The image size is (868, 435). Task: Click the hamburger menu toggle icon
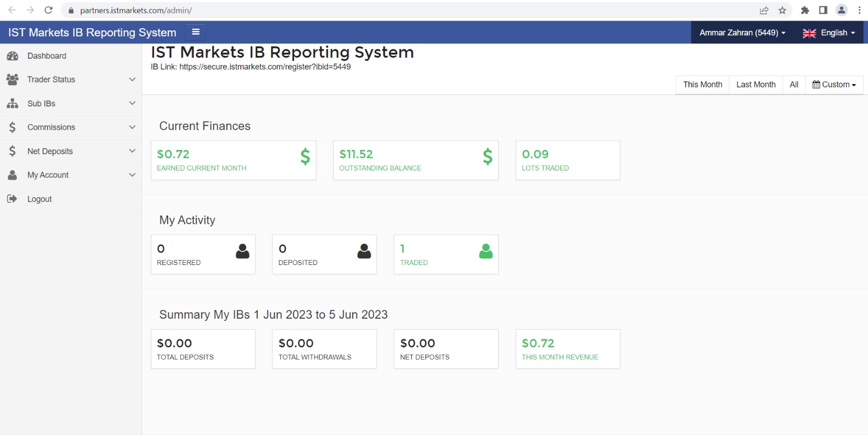[196, 32]
